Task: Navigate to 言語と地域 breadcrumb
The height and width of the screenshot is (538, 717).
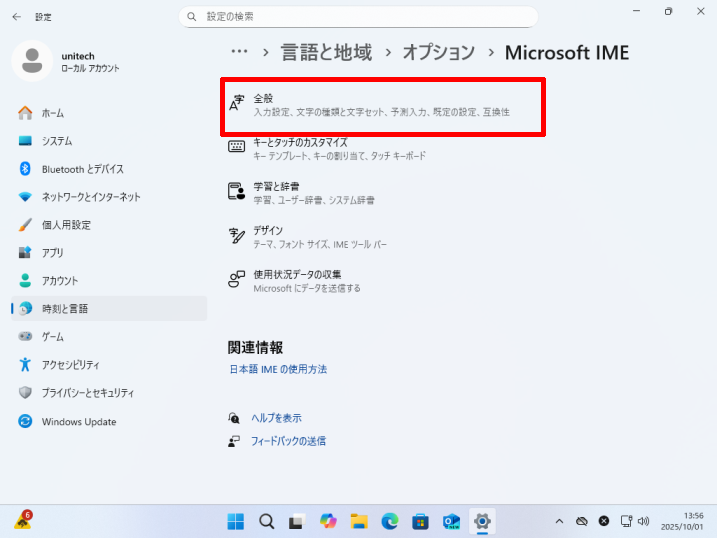Action: point(327,52)
